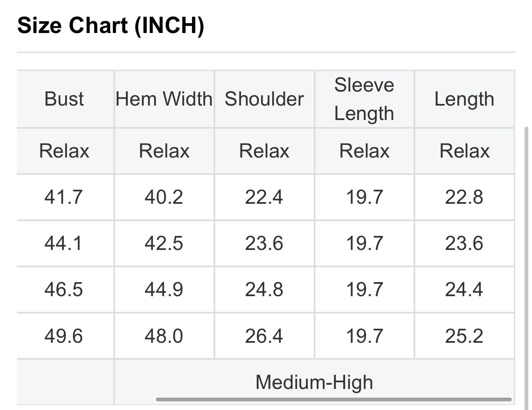This screenshot has width=532, height=410.
Task: Select the Hem Width column header
Action: [x=164, y=99]
